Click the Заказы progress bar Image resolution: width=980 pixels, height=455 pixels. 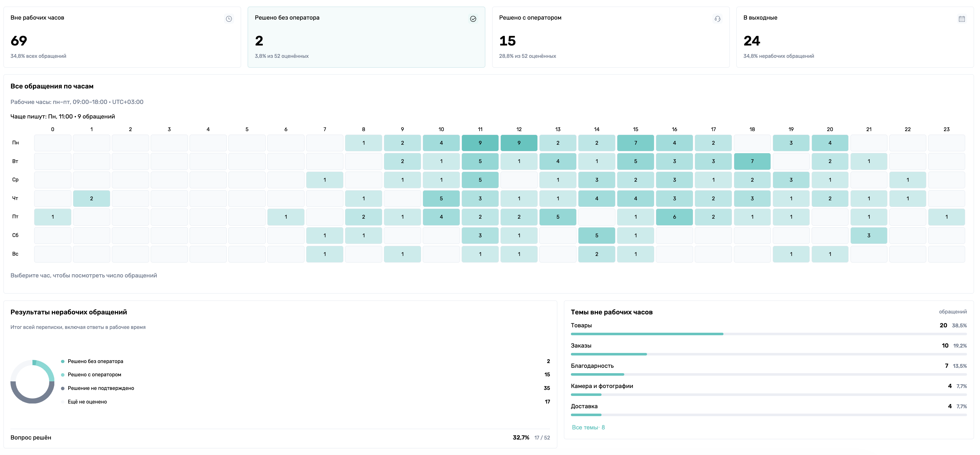pos(768,354)
